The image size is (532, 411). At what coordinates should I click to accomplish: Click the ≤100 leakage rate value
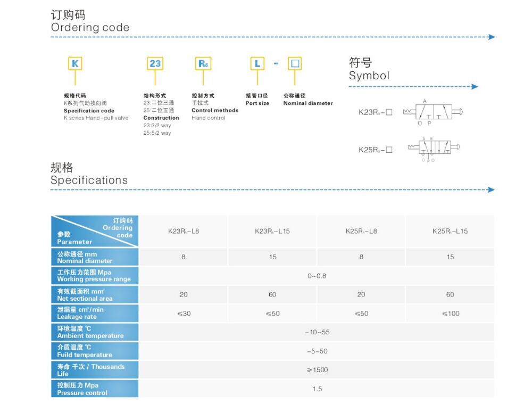point(450,314)
